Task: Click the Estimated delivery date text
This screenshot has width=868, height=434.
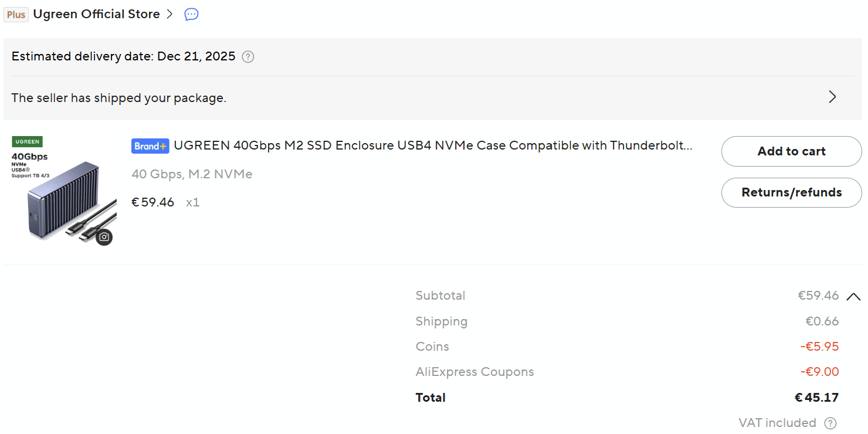Action: (123, 57)
